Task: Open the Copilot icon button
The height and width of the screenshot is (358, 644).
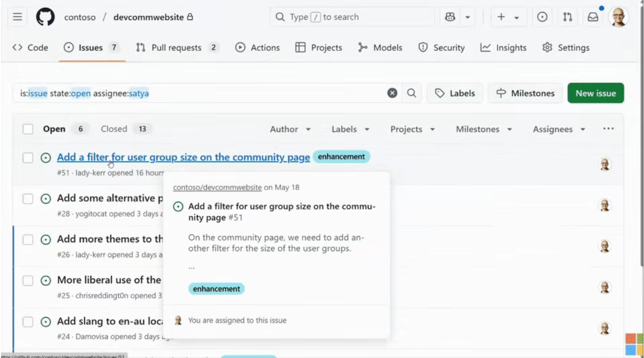Action: pos(450,17)
